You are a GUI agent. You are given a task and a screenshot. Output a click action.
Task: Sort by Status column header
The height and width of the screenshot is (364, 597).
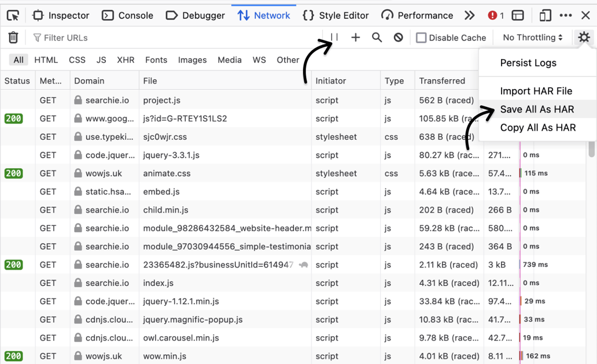17,81
